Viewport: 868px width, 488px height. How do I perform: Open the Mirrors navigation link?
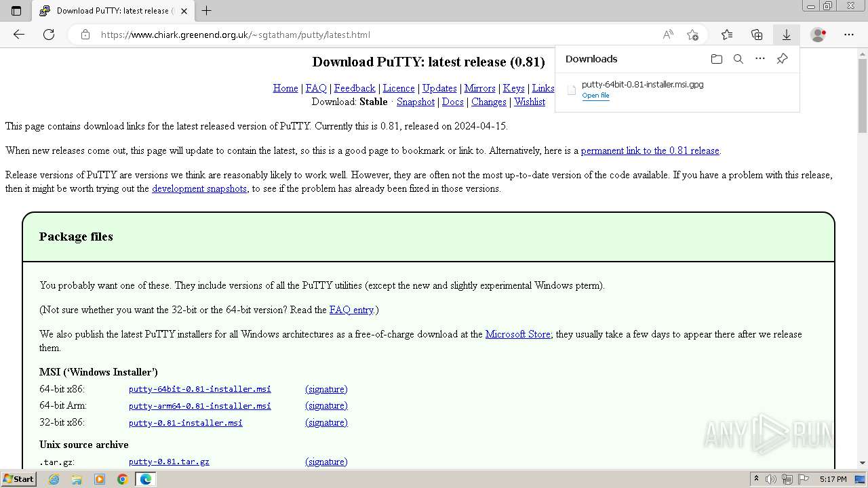click(x=479, y=88)
